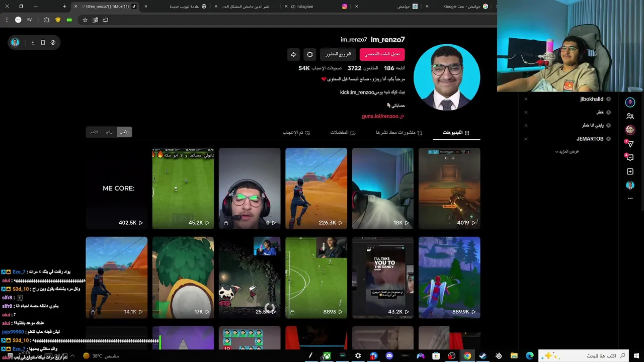Viewport: 644px width, 362px height.
Task: Click the Windows Start button
Action: pos(636,356)
